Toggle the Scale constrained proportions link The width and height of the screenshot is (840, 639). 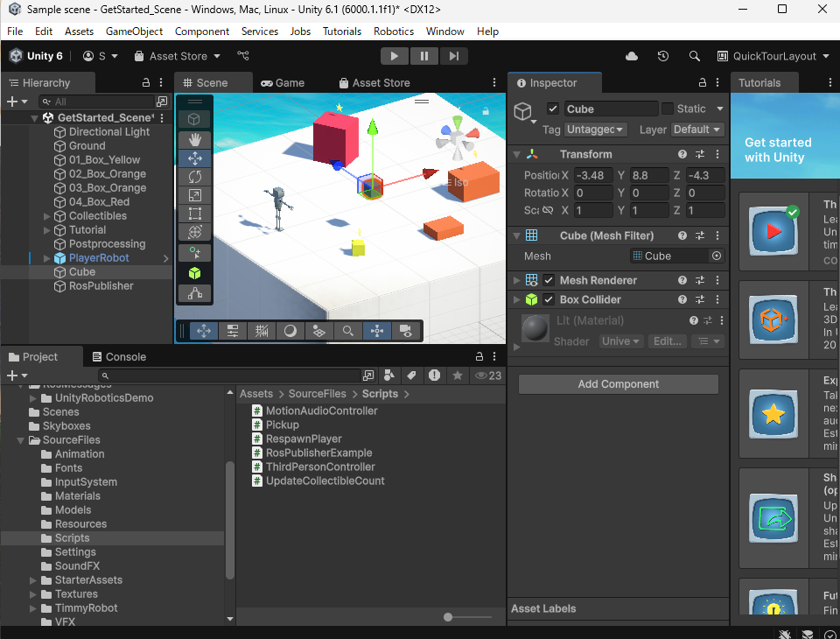point(548,210)
